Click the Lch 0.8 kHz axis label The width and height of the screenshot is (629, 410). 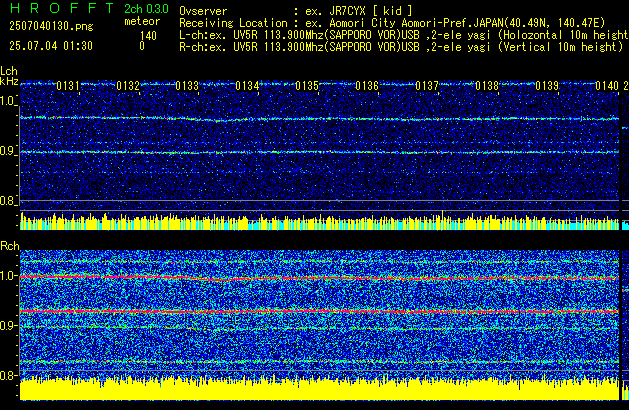(8, 201)
